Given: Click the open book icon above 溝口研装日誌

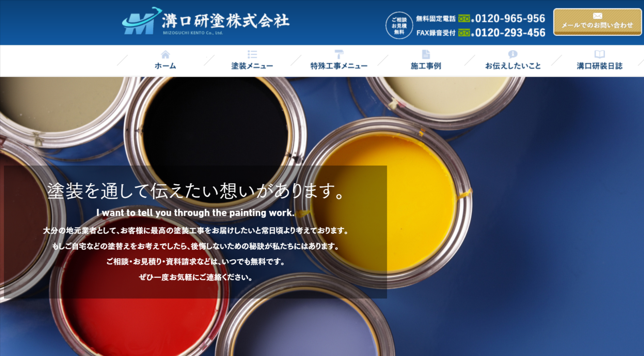Looking at the screenshot, I should coord(599,54).
